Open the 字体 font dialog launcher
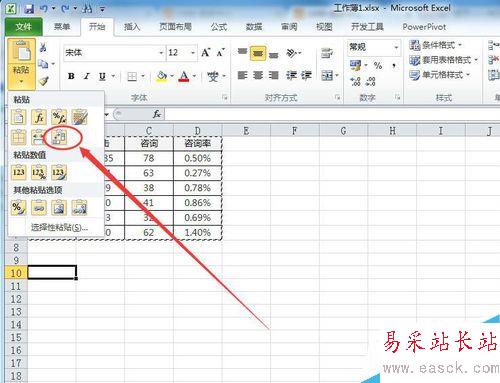Image resolution: width=500 pixels, height=383 pixels. pyautogui.click(x=225, y=98)
